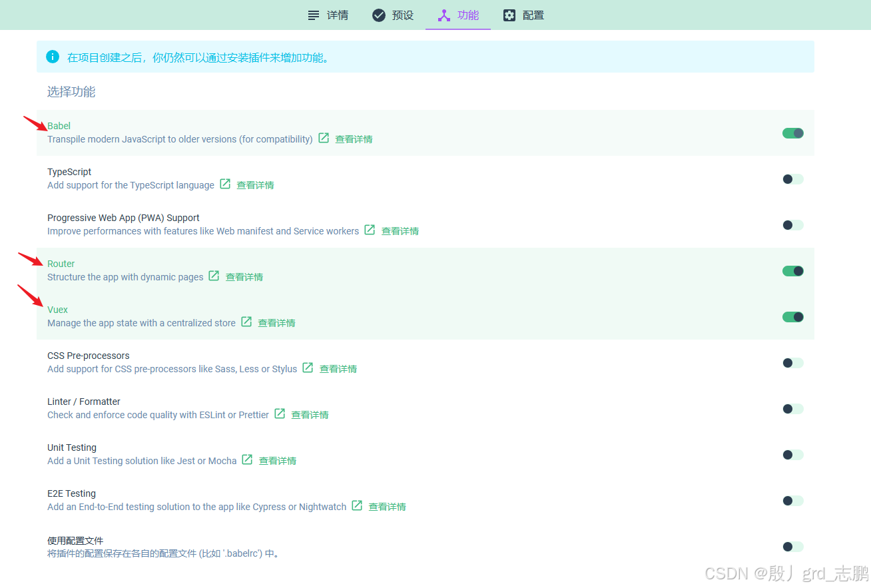Enable the TypeScript toggle switch
Image resolution: width=871 pixels, height=588 pixels.
[793, 179]
